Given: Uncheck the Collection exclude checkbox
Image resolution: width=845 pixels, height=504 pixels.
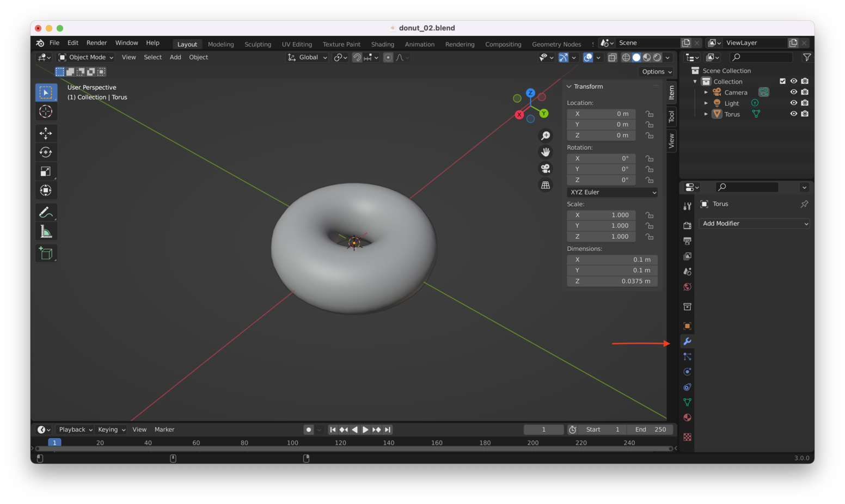Looking at the screenshot, I should pyautogui.click(x=782, y=81).
